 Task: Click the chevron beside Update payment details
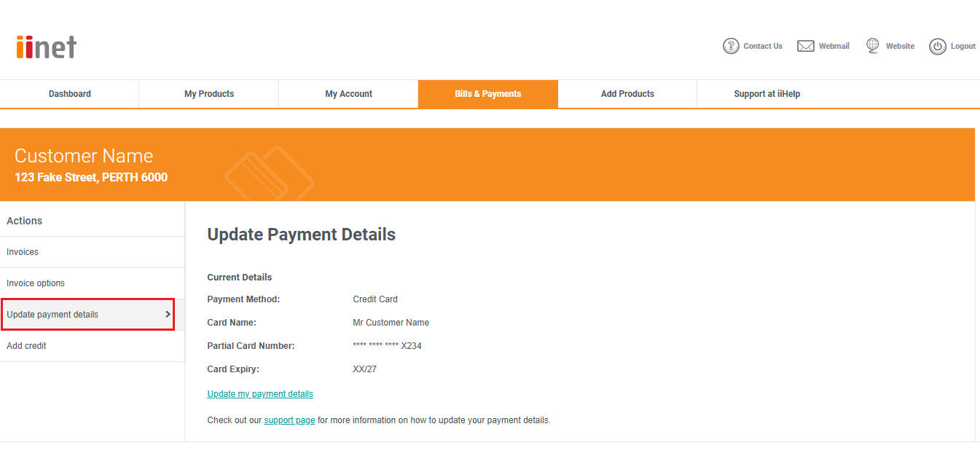click(x=168, y=315)
